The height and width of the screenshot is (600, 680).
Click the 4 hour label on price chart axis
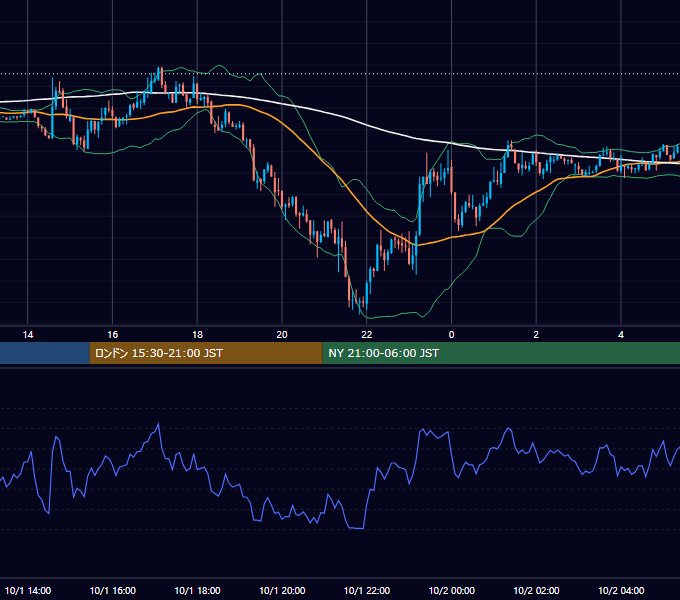[x=621, y=335]
